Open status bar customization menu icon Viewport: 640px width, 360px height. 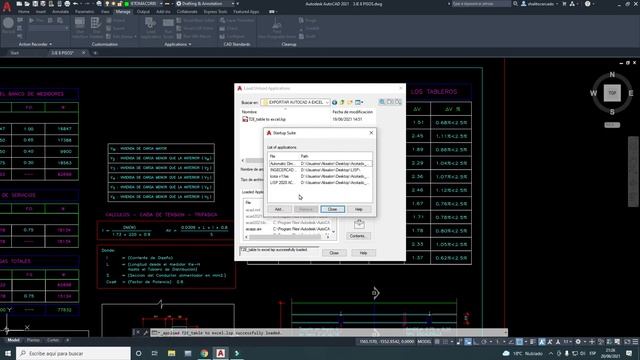coord(635,342)
